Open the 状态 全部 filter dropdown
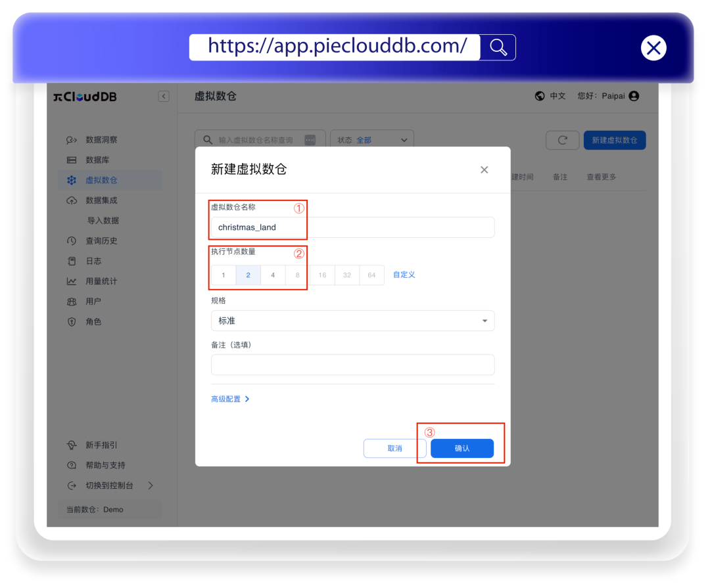The height and width of the screenshot is (588, 710). [371, 140]
